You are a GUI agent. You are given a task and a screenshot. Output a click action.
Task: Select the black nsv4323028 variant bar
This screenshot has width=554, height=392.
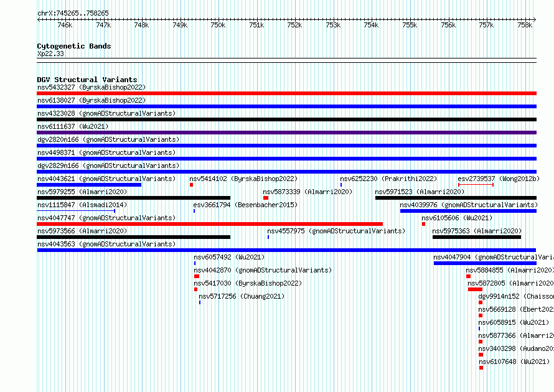pyautogui.click(x=286, y=119)
